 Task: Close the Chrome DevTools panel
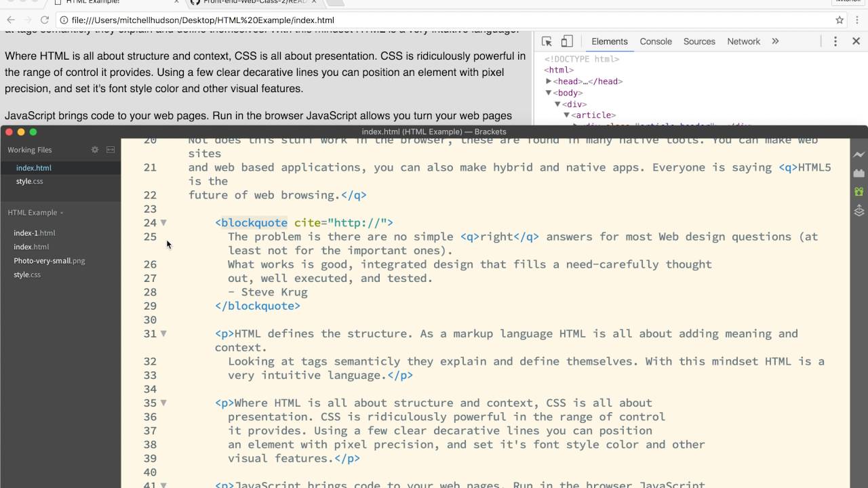[x=856, y=41]
